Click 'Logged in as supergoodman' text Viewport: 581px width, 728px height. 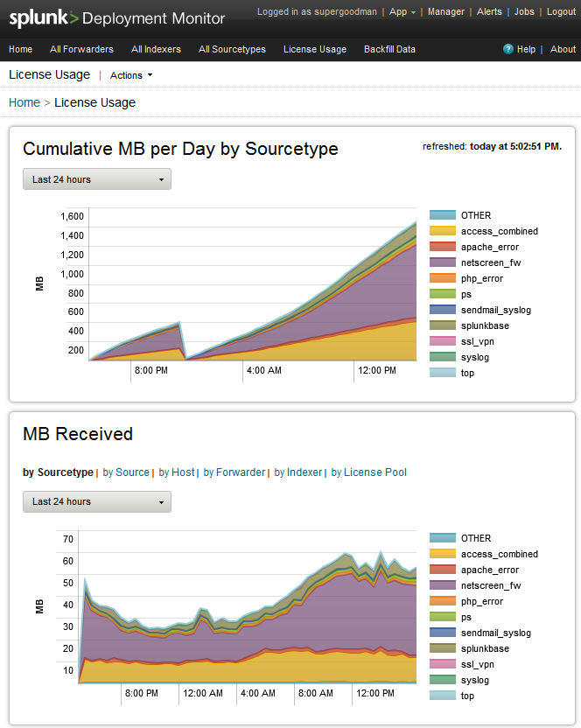[x=317, y=11]
